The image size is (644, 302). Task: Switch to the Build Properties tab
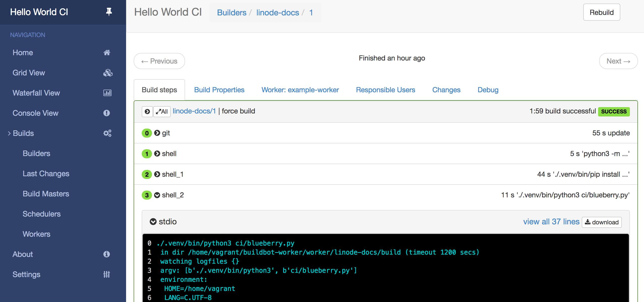pyautogui.click(x=219, y=90)
